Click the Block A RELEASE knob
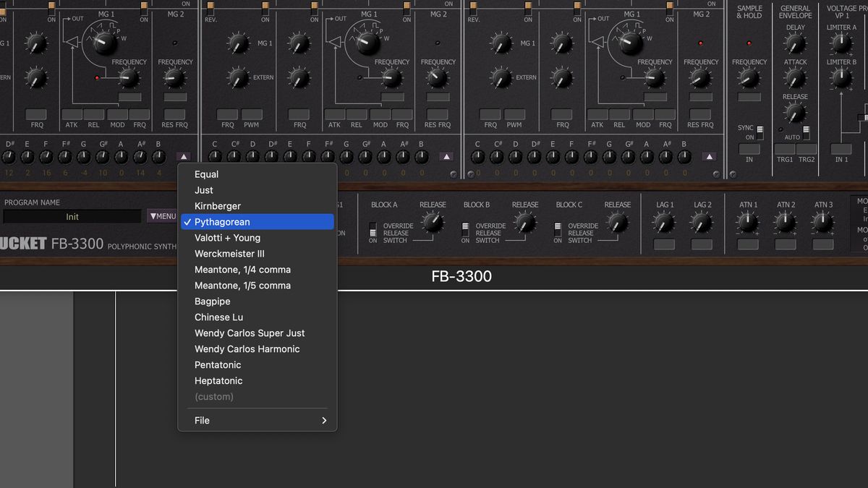 click(433, 223)
